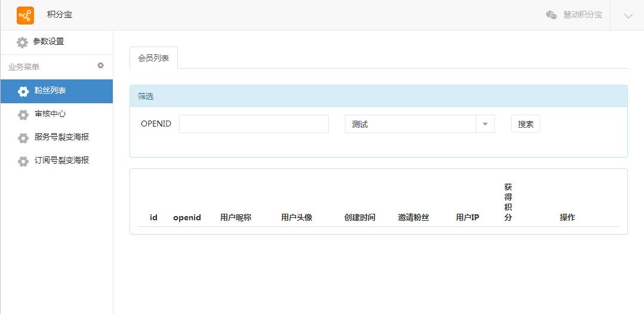Viewport: 644px width, 314px height.
Task: Click the 搜索 button
Action: (x=525, y=124)
